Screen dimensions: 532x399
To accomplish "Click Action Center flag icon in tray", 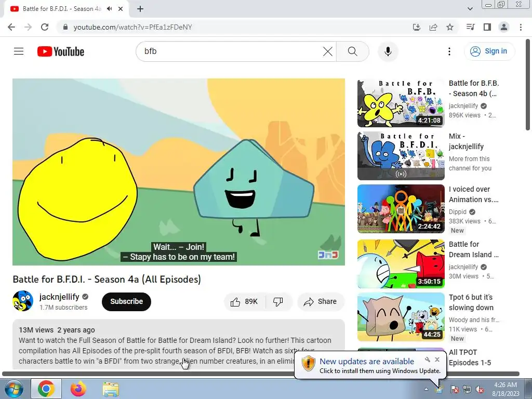I will click(454, 389).
